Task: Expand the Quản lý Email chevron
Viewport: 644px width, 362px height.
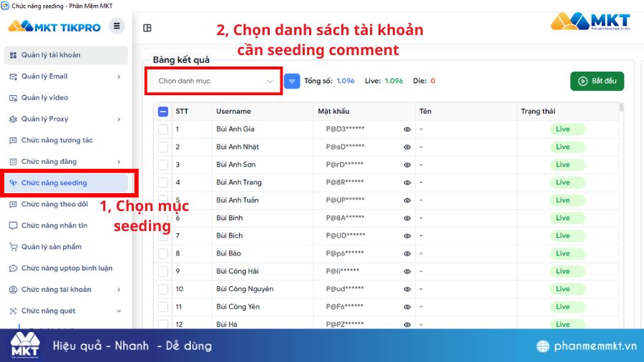Action: tap(119, 77)
